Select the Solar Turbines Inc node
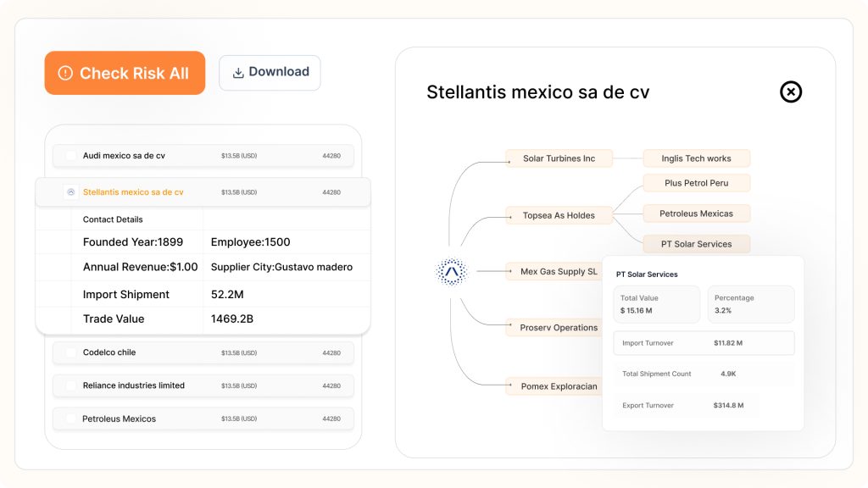This screenshot has width=868, height=488. click(x=559, y=158)
